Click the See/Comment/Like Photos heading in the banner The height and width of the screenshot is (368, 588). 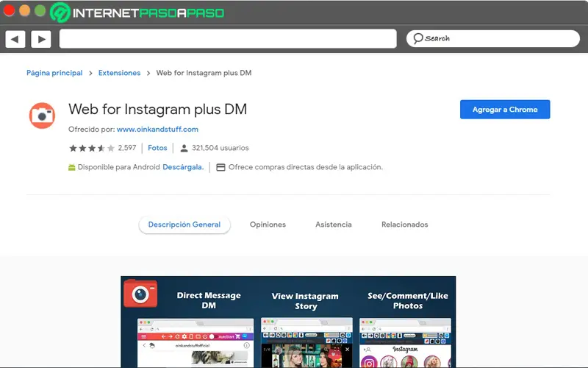[408, 300]
